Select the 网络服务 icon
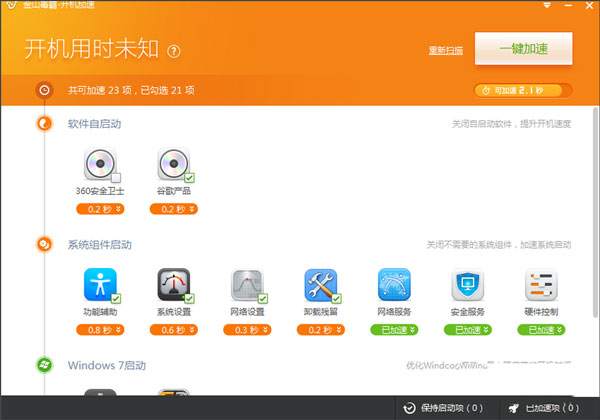 point(394,285)
